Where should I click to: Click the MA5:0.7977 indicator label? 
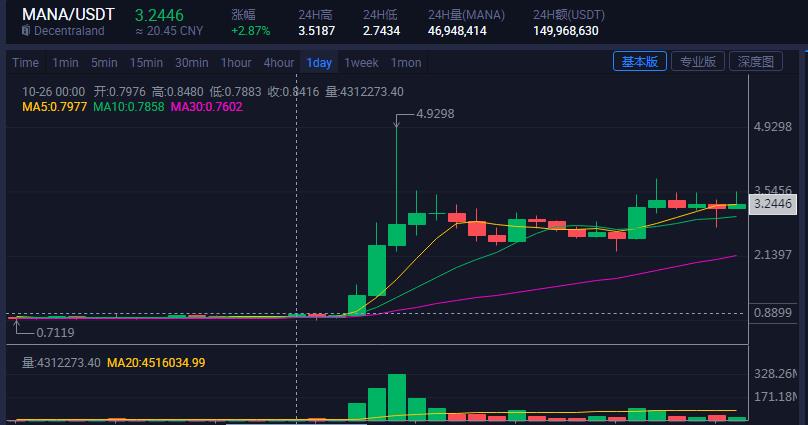[55, 107]
